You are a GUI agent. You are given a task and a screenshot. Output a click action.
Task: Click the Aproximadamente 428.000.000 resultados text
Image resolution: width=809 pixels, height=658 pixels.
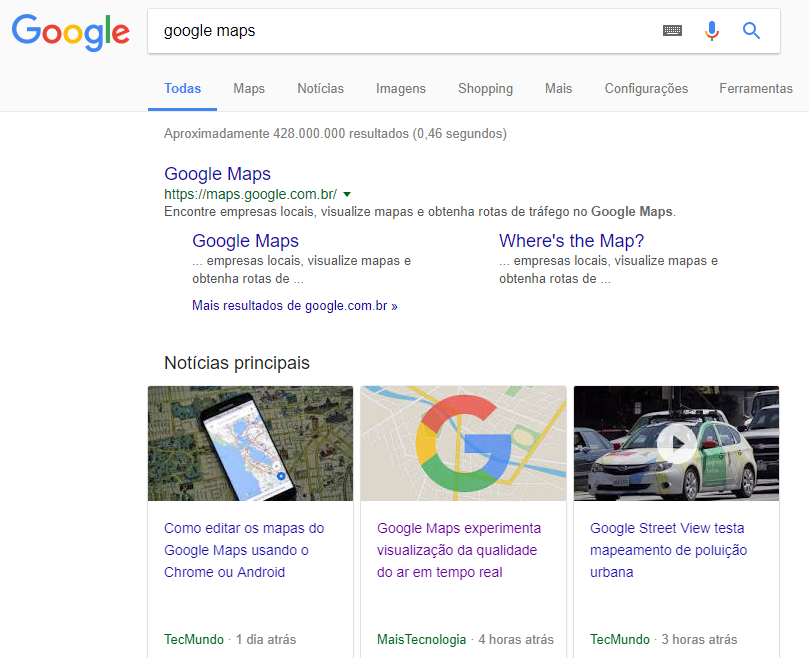pyautogui.click(x=335, y=134)
